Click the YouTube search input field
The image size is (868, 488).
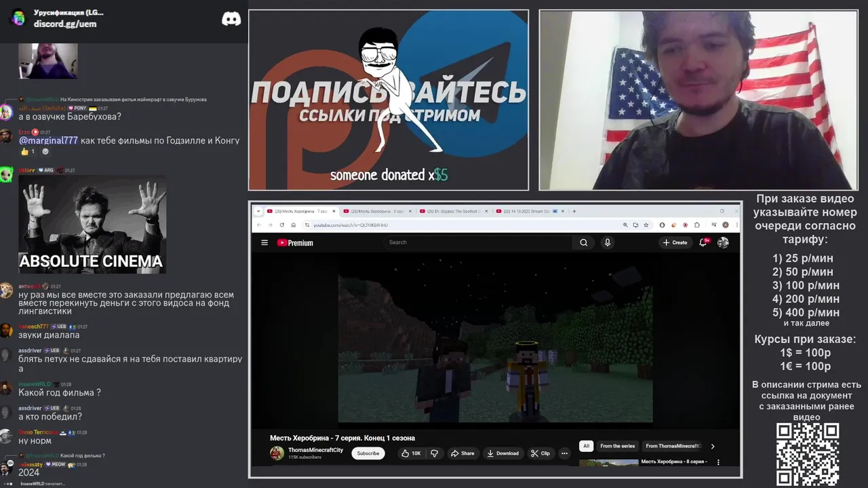(x=478, y=243)
